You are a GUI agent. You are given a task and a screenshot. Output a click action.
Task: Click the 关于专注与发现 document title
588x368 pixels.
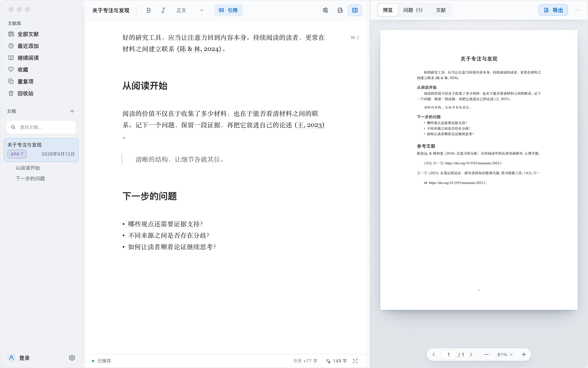click(111, 10)
